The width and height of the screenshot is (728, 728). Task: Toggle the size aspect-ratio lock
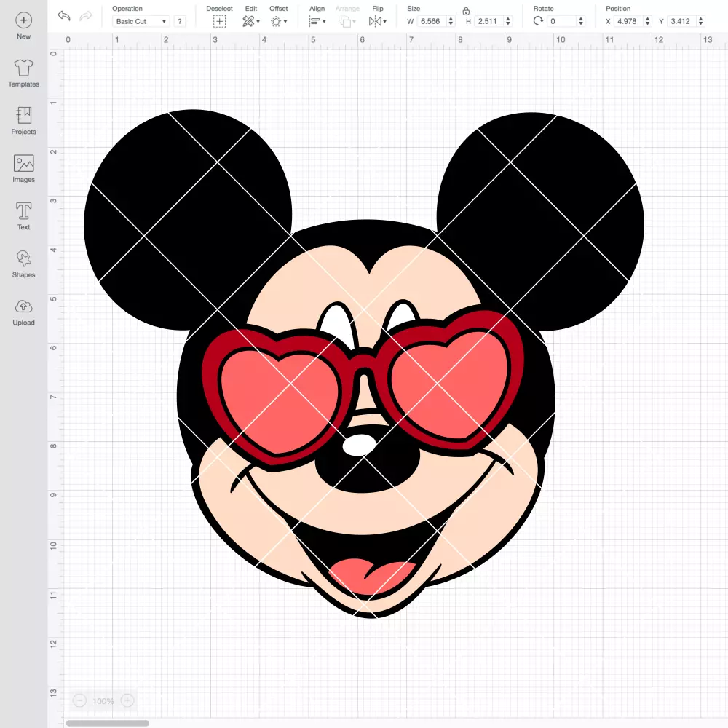466,11
